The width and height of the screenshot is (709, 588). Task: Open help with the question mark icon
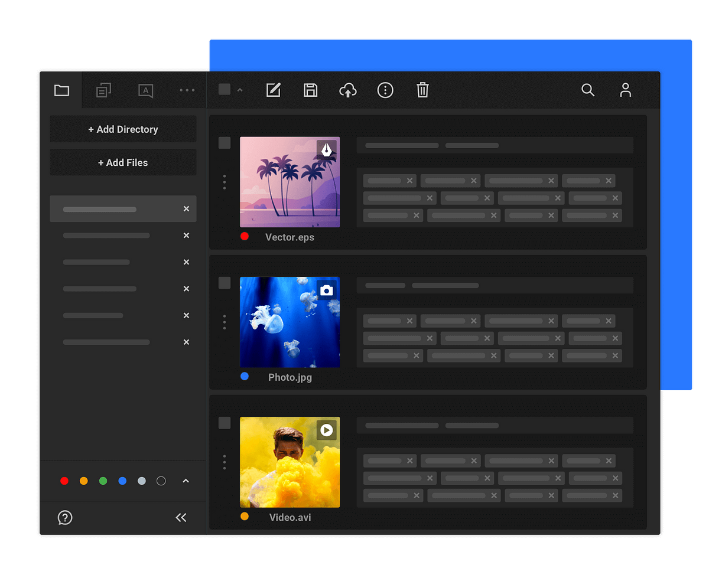tap(65, 518)
